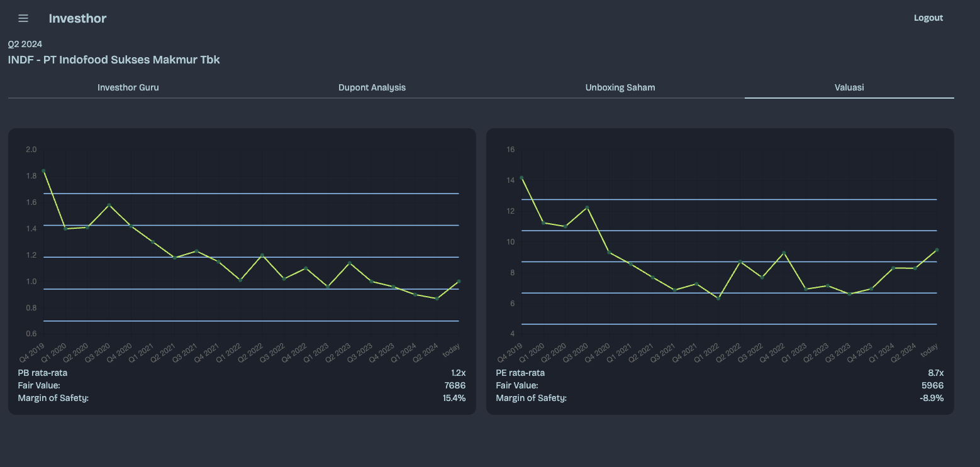Click the Q2 2024 period label

(25, 44)
